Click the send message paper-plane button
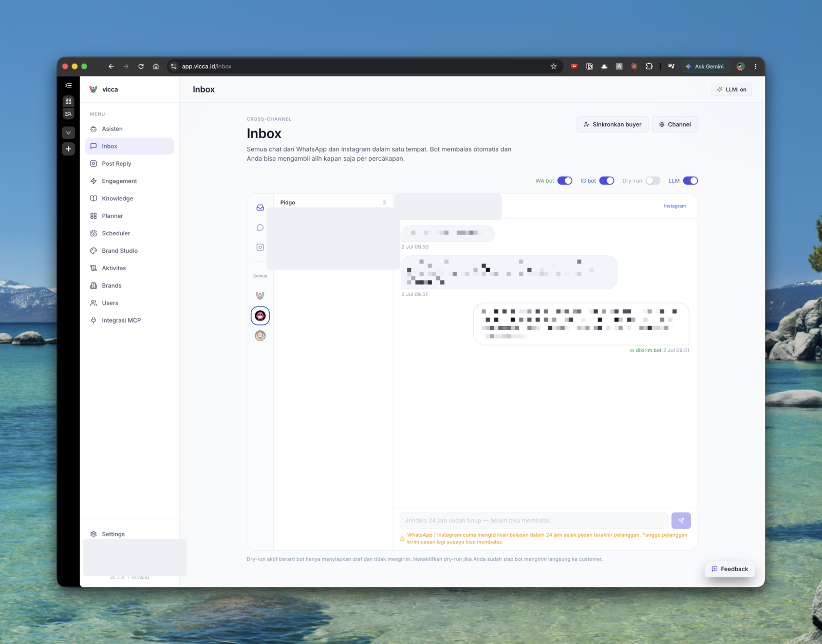 pyautogui.click(x=681, y=521)
